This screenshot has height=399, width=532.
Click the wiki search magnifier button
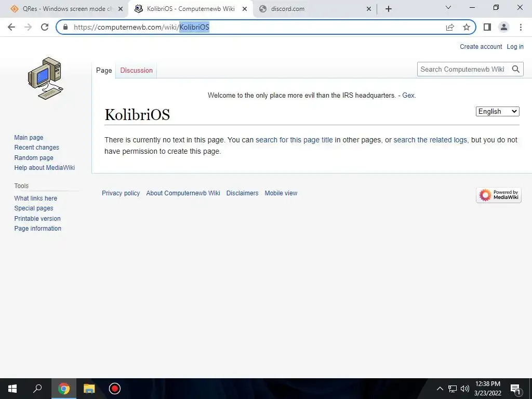coord(516,69)
